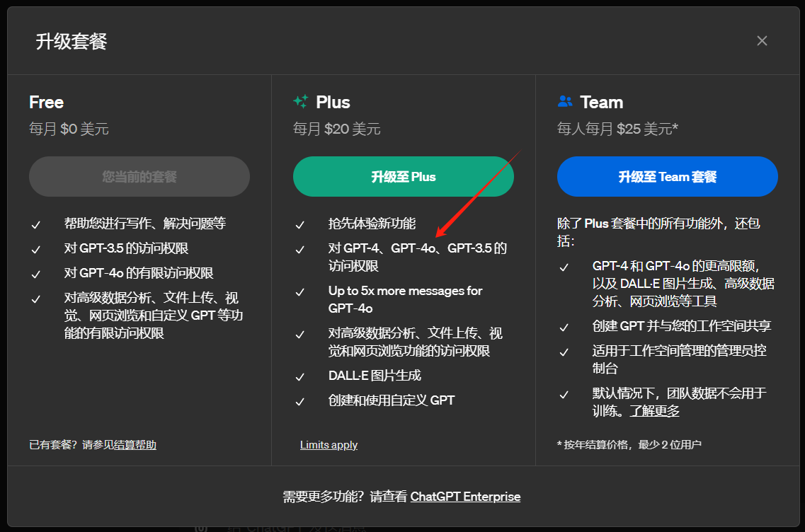Click the checkmark beside 对 GPT-4o 的有限访问权限
805x532 pixels.
[36, 274]
